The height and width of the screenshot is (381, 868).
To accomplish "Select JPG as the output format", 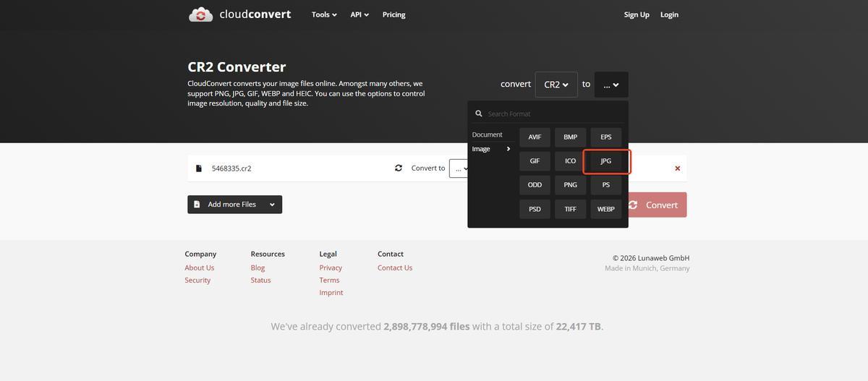I will [606, 161].
